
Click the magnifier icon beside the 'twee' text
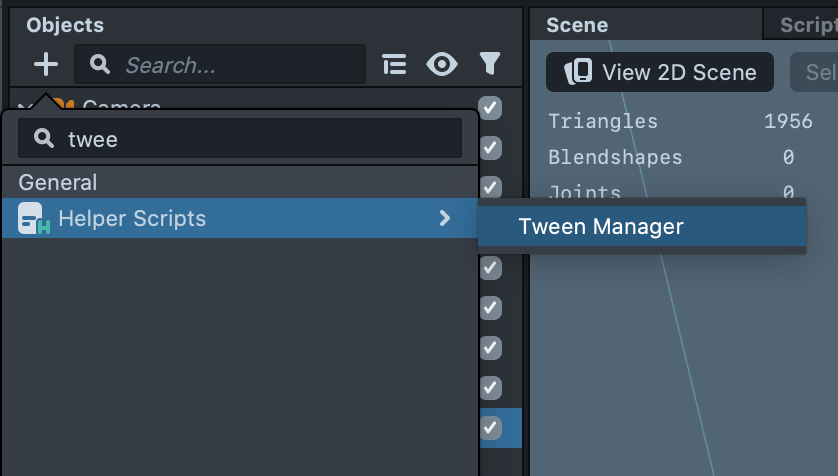click(x=44, y=139)
